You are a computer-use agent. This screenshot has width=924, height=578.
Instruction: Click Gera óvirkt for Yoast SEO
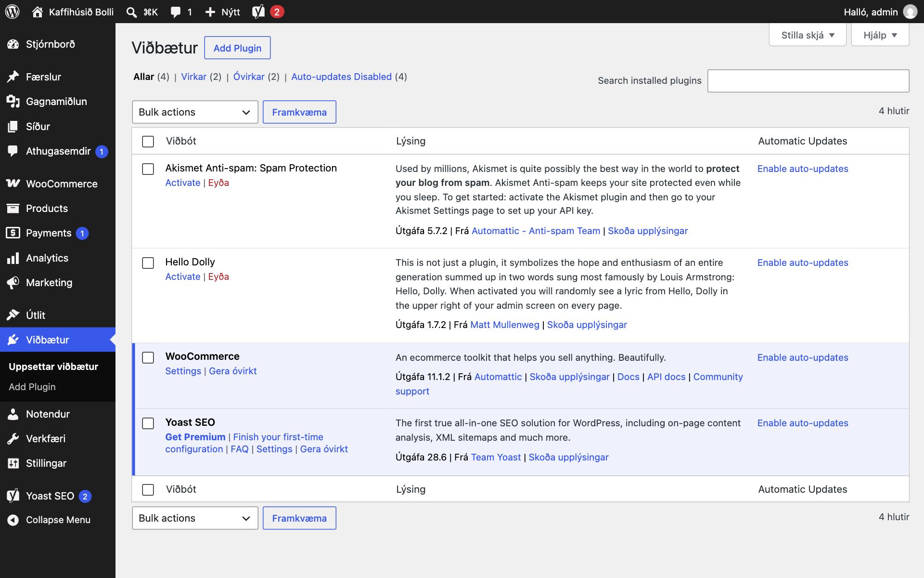(324, 449)
